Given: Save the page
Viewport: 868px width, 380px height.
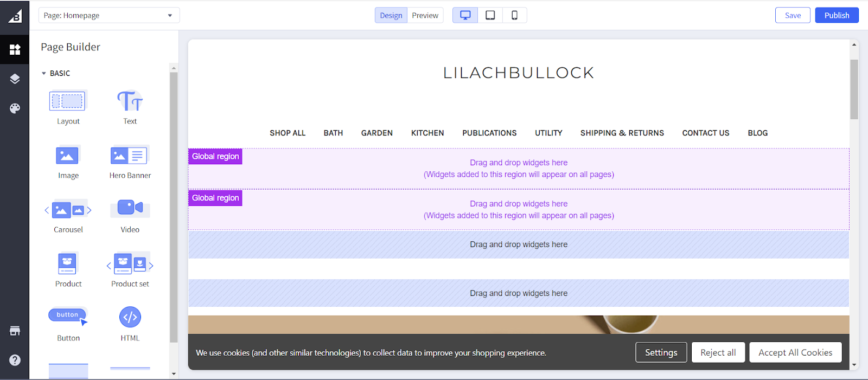Looking at the screenshot, I should point(793,15).
